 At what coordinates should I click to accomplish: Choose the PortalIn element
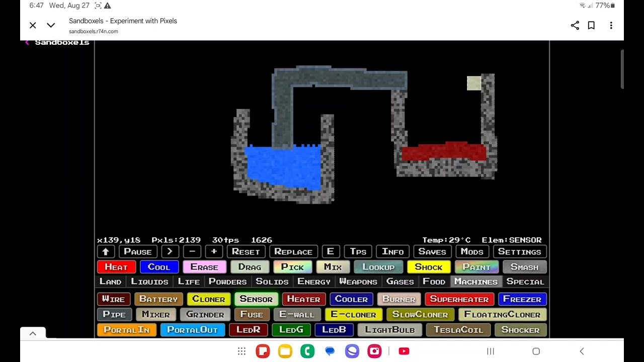[x=126, y=330]
